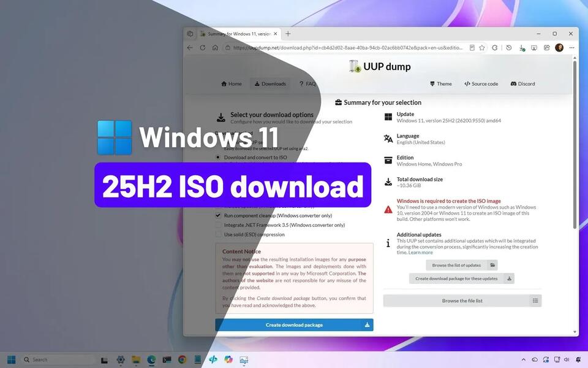The image size is (588, 368).
Task: Click Create download package for these updates
Action: 462,278
